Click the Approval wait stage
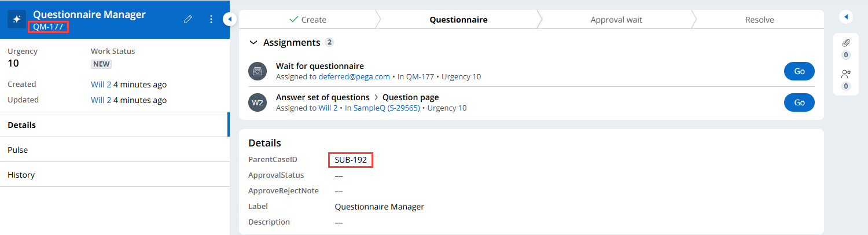The width and height of the screenshot is (868, 235). (x=616, y=20)
